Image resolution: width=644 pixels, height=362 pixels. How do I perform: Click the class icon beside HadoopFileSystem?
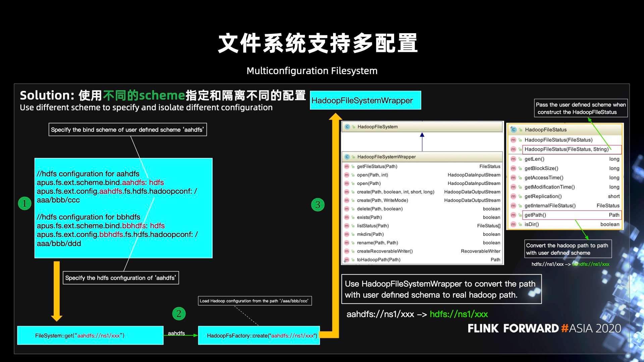point(346,127)
